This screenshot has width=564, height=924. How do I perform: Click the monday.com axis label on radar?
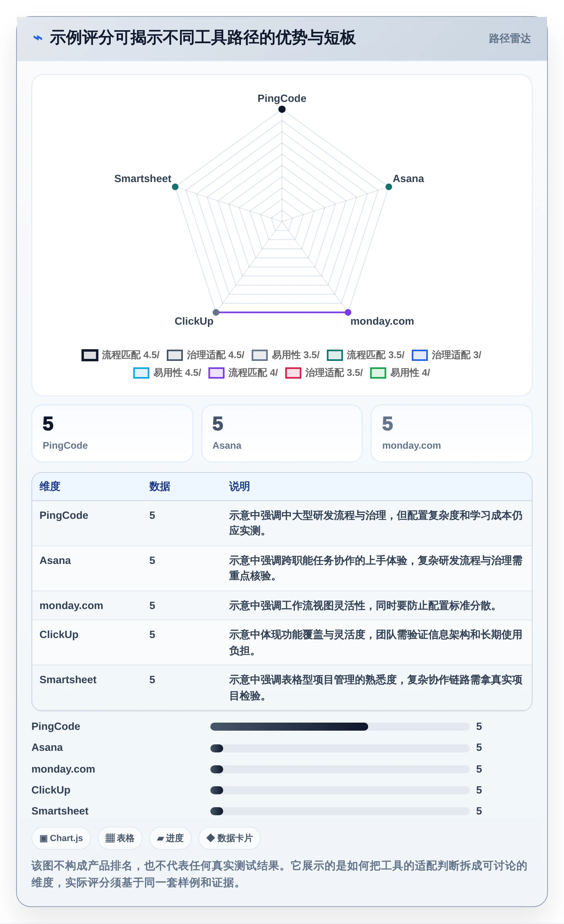point(382,321)
